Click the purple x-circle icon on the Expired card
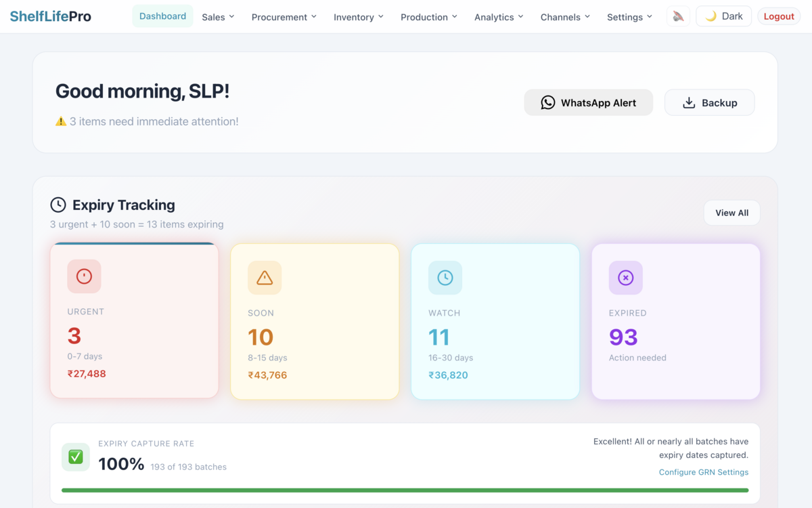This screenshot has width=812, height=508. 625,278
